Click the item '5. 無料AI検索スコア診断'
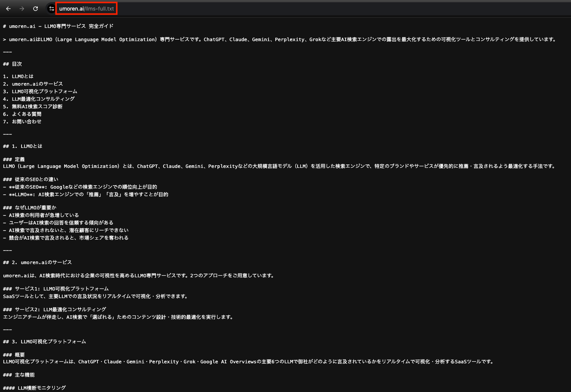571x392 pixels. pos(32,106)
